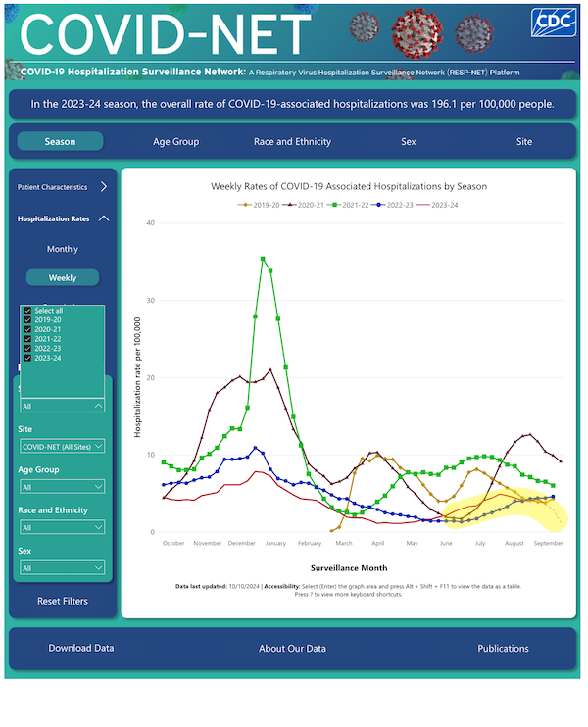
Task: Open the Age Group filter dropdown
Action: [x=63, y=487]
